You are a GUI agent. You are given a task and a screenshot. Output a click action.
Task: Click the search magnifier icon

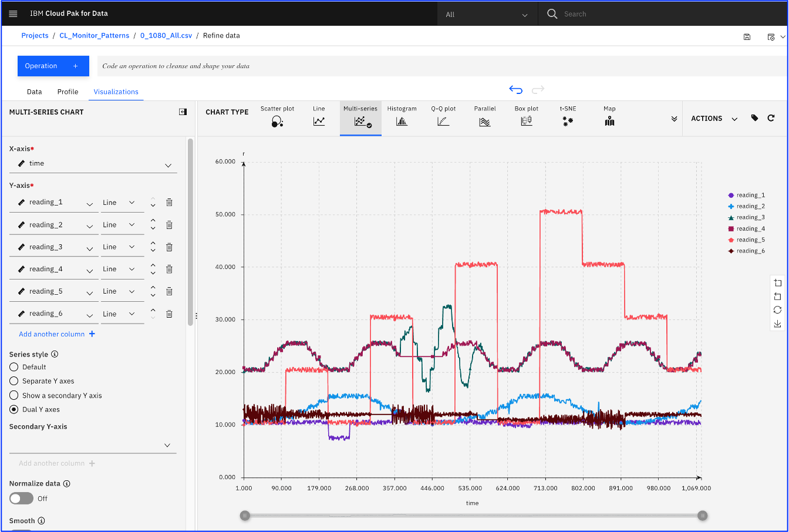[x=552, y=14]
